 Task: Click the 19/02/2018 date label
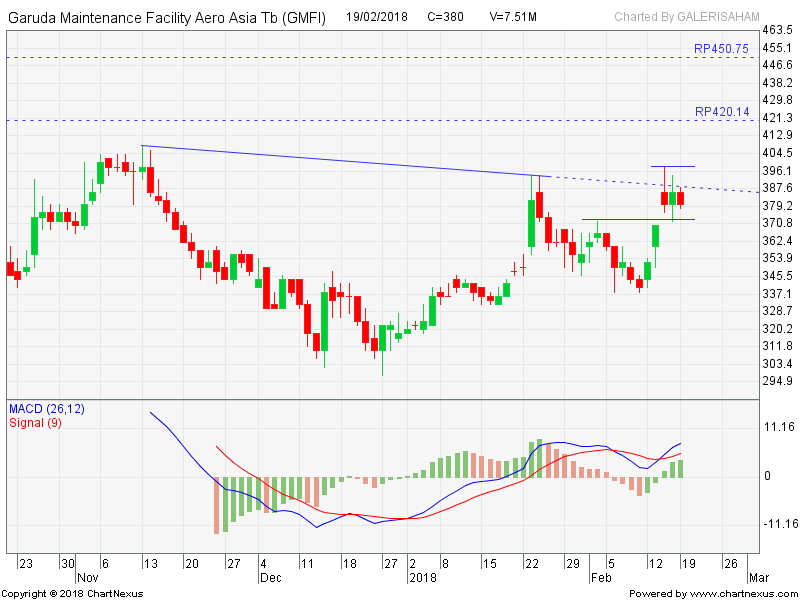[379, 17]
